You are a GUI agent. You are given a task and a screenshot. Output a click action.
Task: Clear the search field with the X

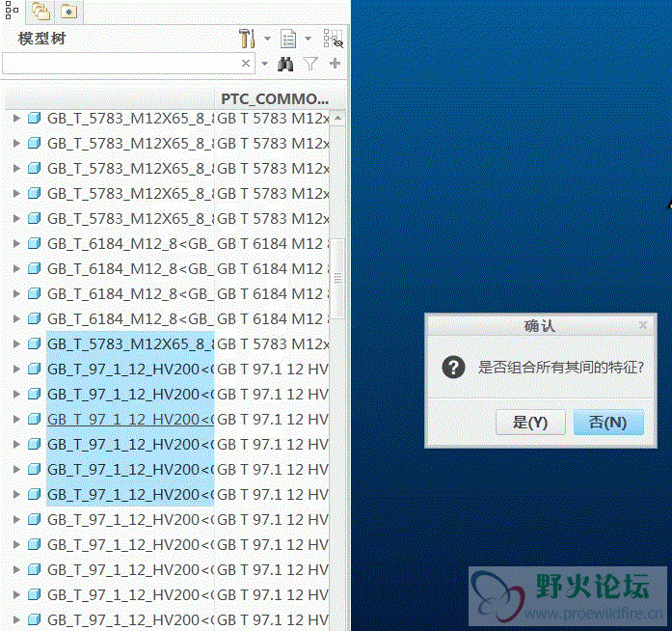coord(246,64)
